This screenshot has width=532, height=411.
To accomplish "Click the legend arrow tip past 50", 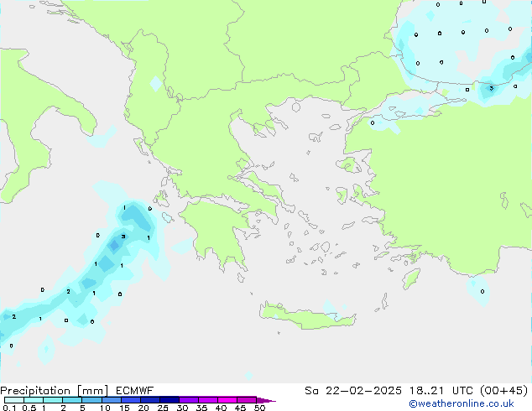I will (266, 400).
